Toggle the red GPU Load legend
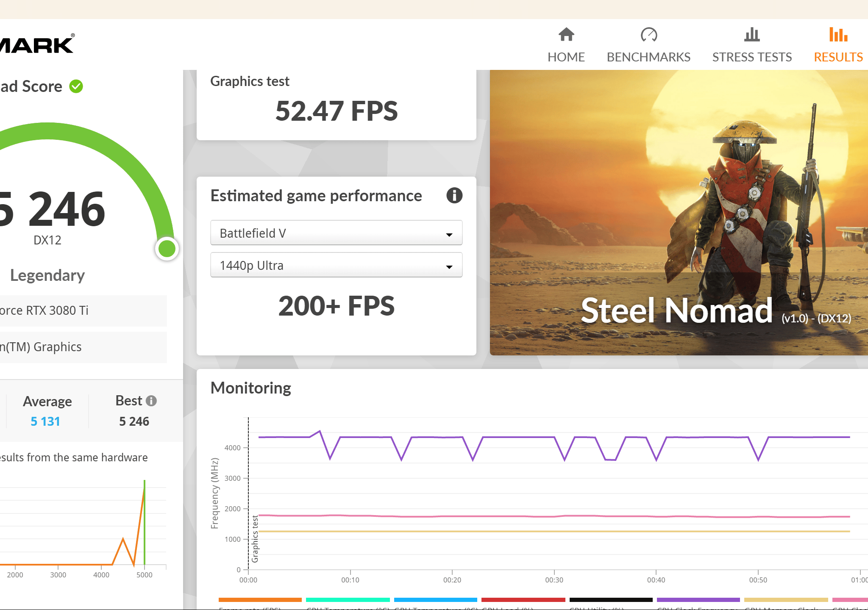The height and width of the screenshot is (610, 868). [523, 600]
